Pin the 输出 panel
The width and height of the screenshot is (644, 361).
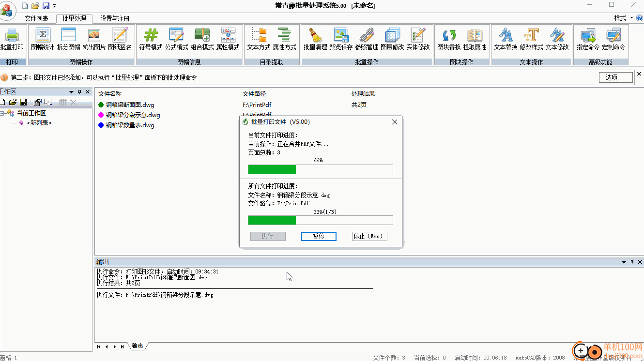pos(632,262)
